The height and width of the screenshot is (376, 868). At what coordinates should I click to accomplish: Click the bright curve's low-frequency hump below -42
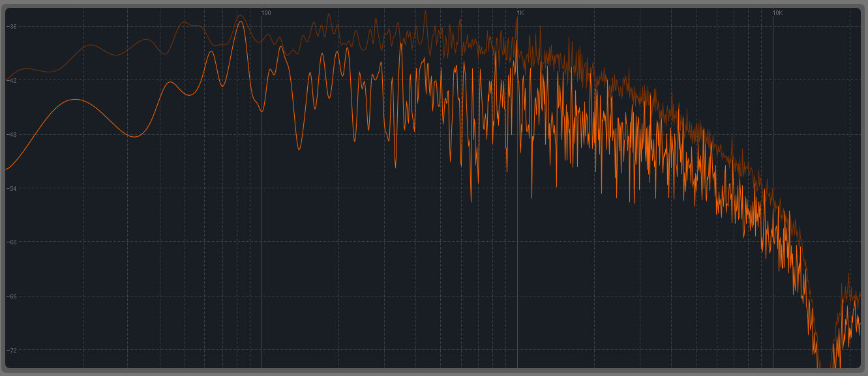[76, 100]
